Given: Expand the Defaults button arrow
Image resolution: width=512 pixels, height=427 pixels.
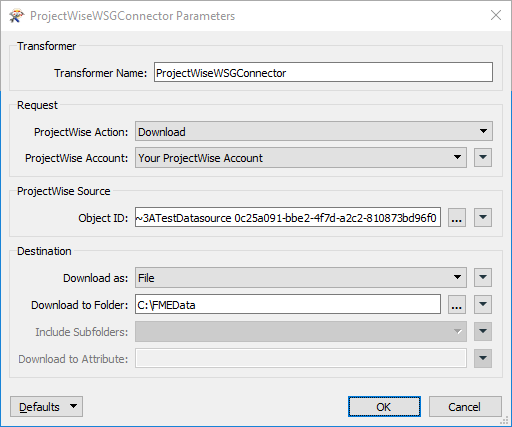Looking at the screenshot, I should click(74, 406).
